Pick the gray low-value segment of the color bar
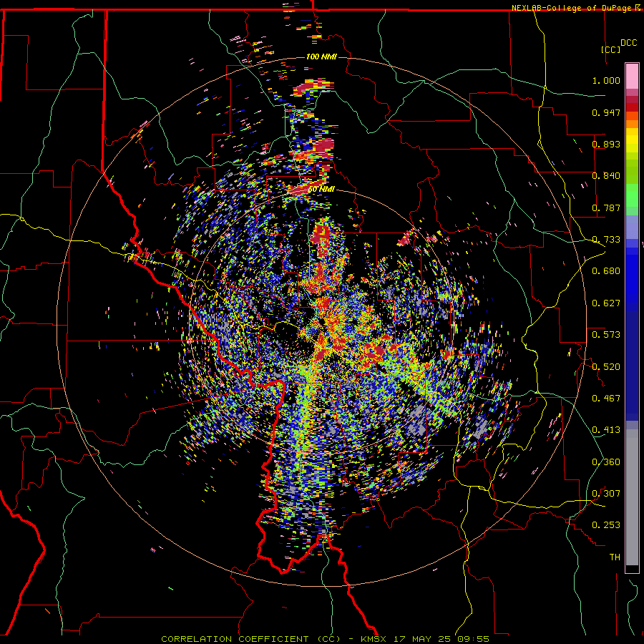The height and width of the screenshot is (644, 644). 632,497
